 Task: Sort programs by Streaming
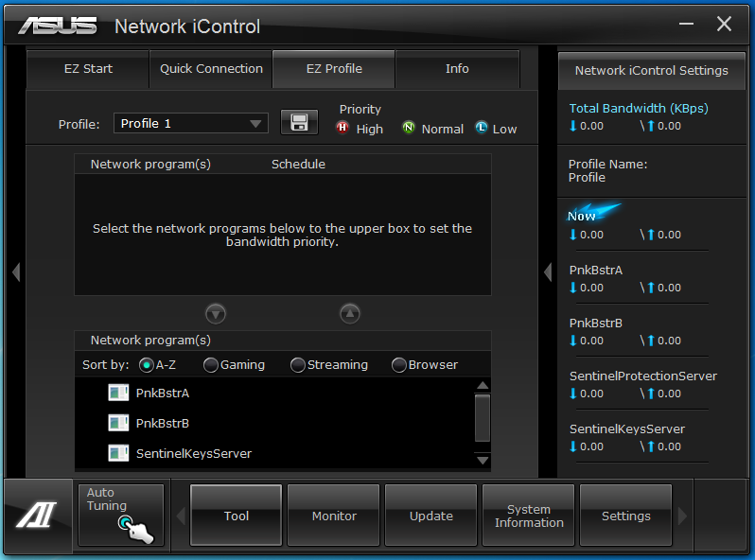pos(298,365)
